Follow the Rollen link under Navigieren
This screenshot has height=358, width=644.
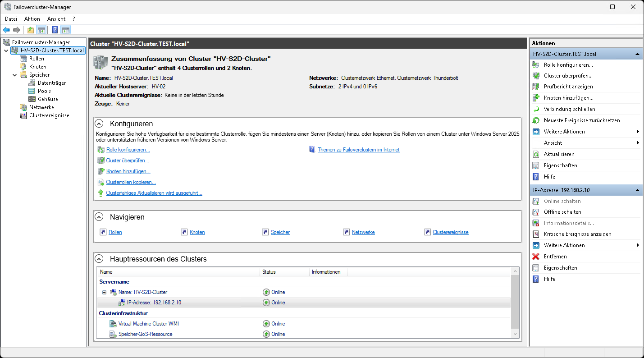[x=115, y=232]
